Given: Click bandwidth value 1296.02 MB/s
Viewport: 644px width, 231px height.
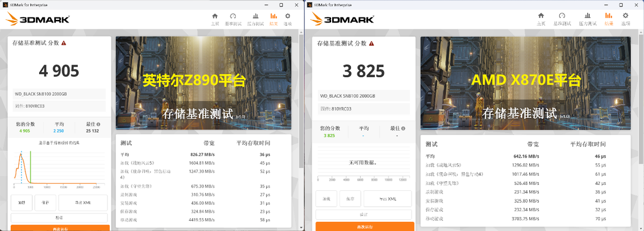Looking at the screenshot, I should 525,165.
